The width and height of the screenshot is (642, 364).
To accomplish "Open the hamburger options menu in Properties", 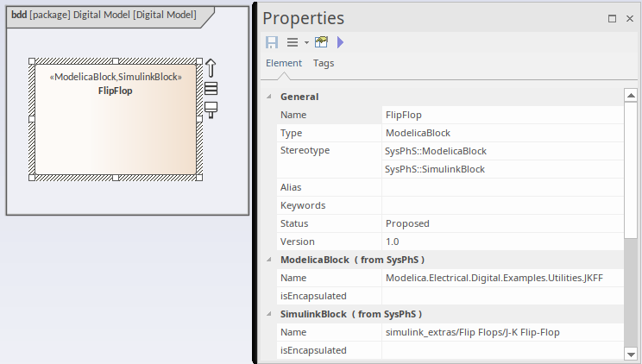I will point(293,42).
